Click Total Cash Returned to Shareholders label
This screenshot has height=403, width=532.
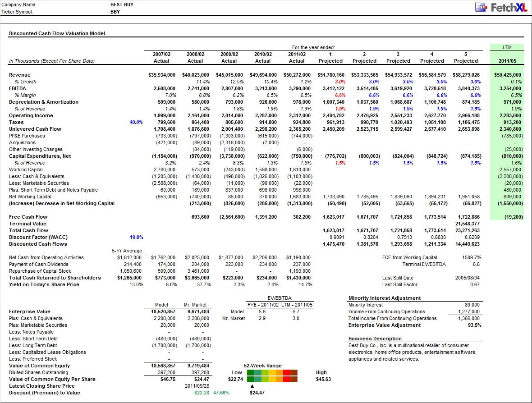coord(55,278)
